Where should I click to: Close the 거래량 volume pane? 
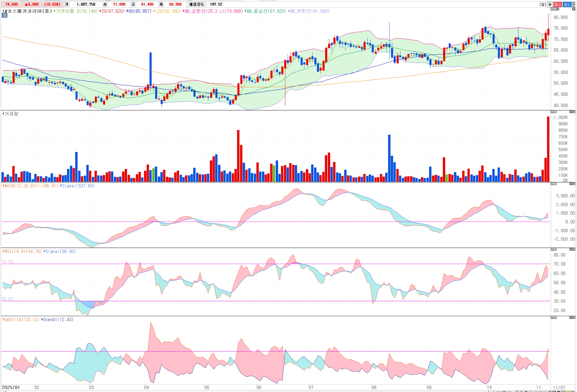(x=574, y=112)
